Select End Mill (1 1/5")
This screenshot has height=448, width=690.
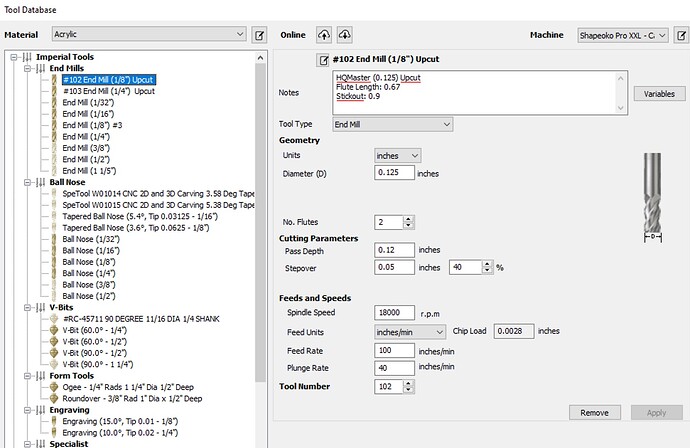[x=89, y=171]
